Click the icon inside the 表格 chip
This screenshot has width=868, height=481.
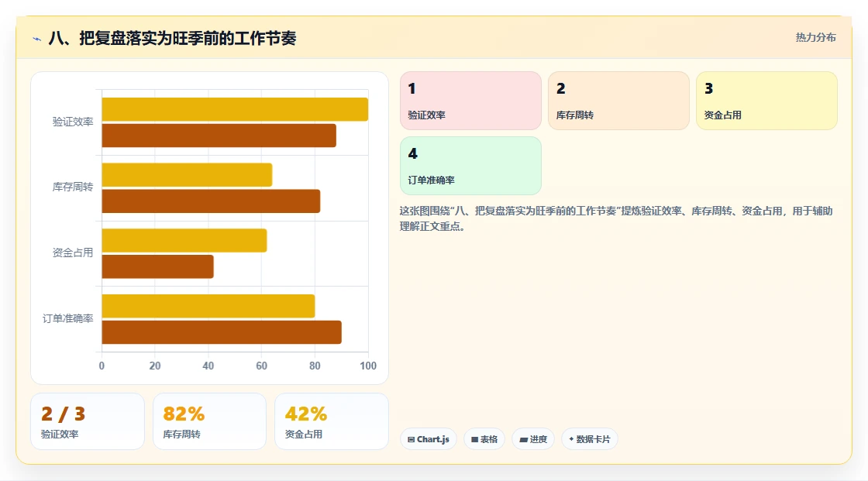pos(474,439)
